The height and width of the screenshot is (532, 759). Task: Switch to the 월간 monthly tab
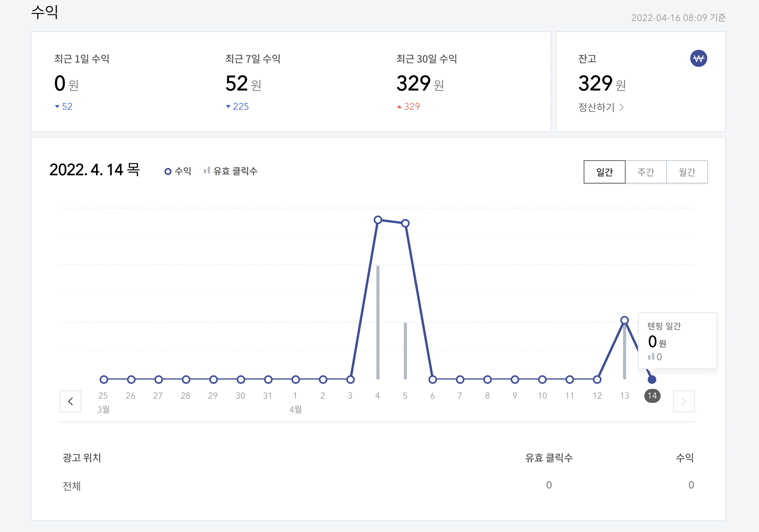pos(687,172)
